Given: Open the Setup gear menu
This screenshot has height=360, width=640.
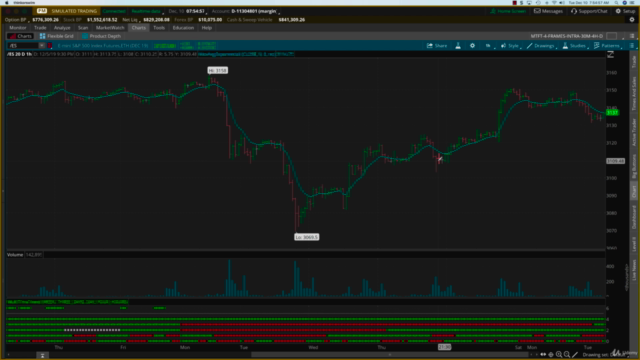Looking at the screenshot, I should 625,11.
